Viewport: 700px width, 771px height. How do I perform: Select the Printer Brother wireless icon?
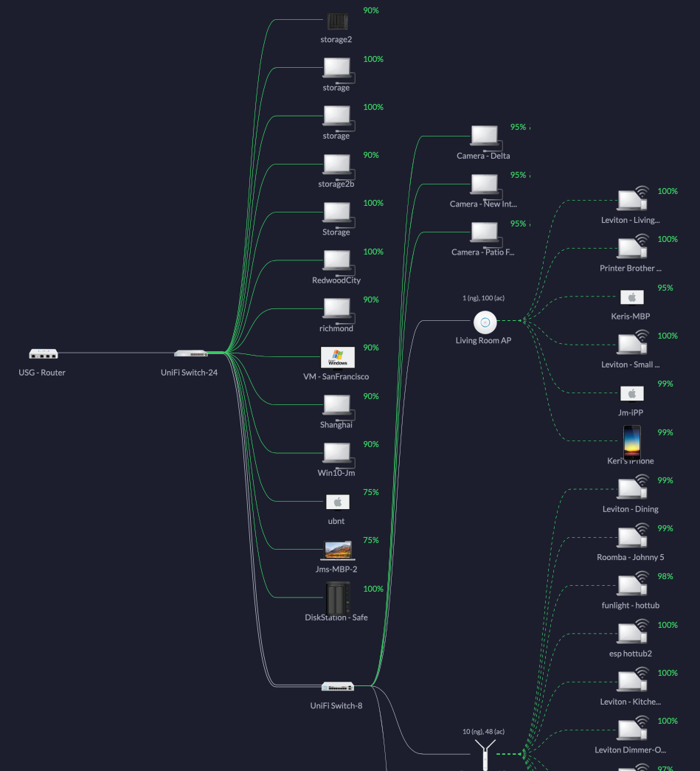634,246
